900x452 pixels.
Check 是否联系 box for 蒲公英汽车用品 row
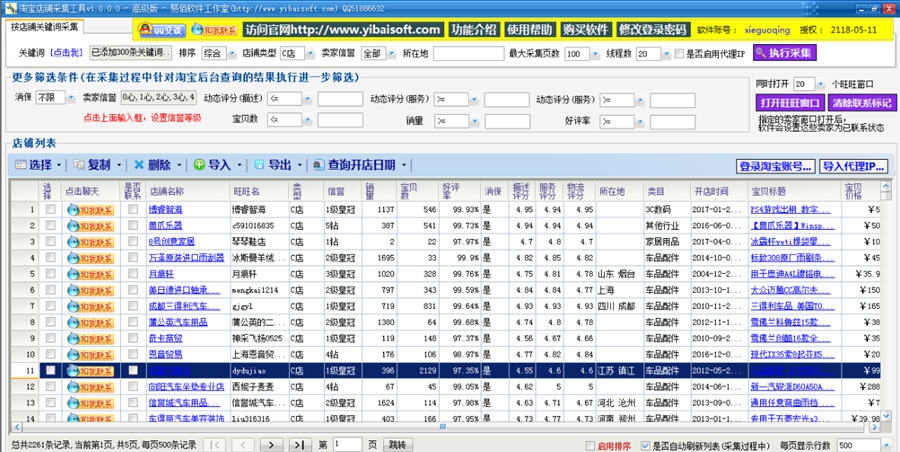coord(133,322)
